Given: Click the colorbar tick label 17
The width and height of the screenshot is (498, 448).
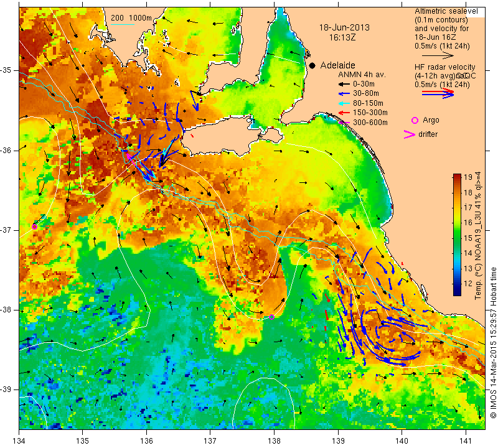Looking at the screenshot, I should point(468,208).
